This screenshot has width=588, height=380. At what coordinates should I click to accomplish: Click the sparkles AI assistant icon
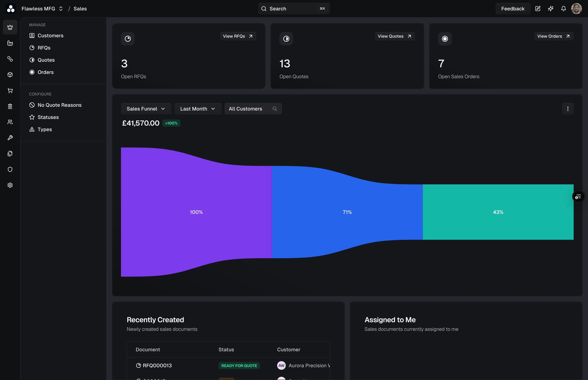(550, 9)
